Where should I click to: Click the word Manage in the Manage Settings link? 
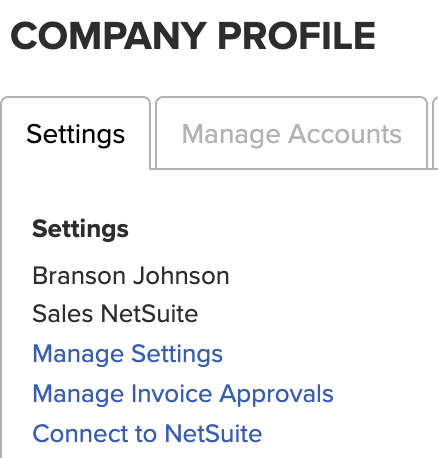pos(78,354)
